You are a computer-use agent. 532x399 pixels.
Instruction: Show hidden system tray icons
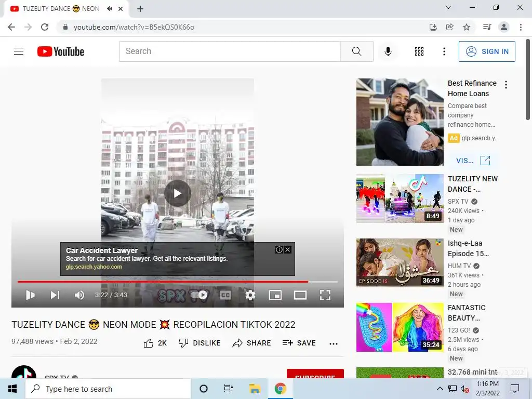pos(440,389)
